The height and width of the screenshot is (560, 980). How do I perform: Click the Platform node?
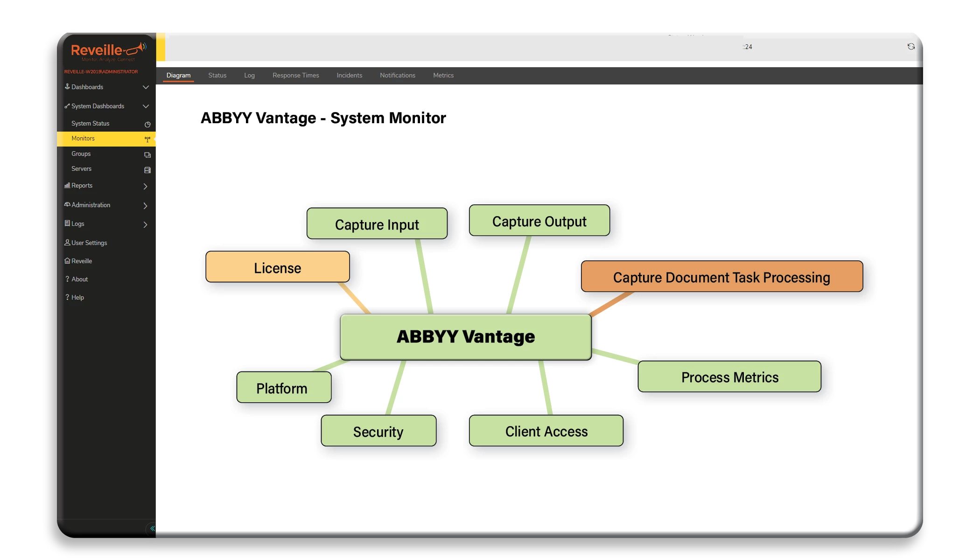click(x=284, y=387)
